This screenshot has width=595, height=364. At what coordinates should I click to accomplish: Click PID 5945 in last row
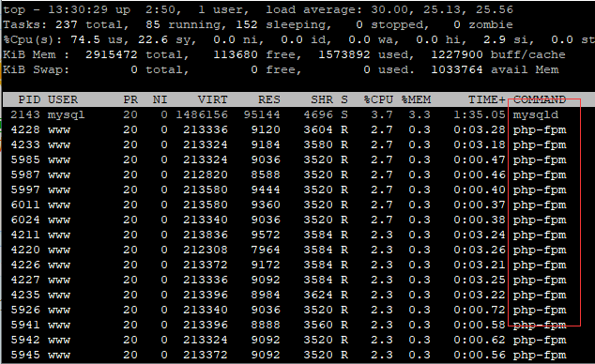(x=25, y=355)
